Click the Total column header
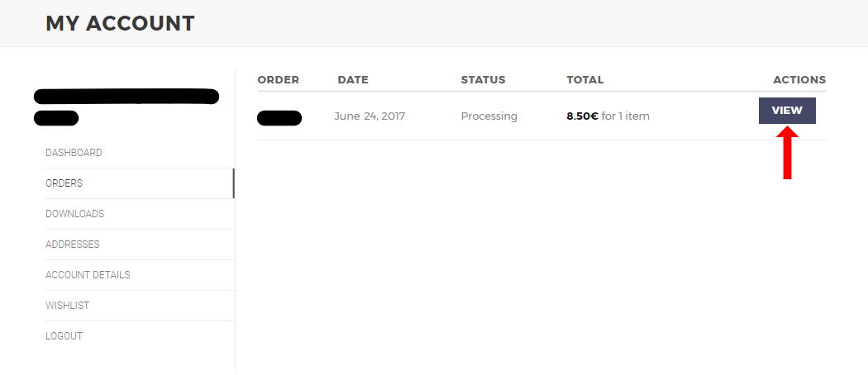Screen dimensions: 868x375 pos(585,80)
